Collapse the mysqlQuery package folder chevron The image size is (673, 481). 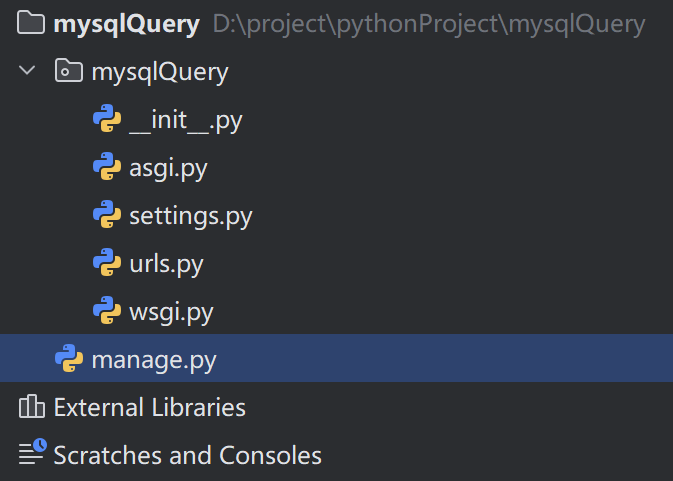[x=27, y=72]
